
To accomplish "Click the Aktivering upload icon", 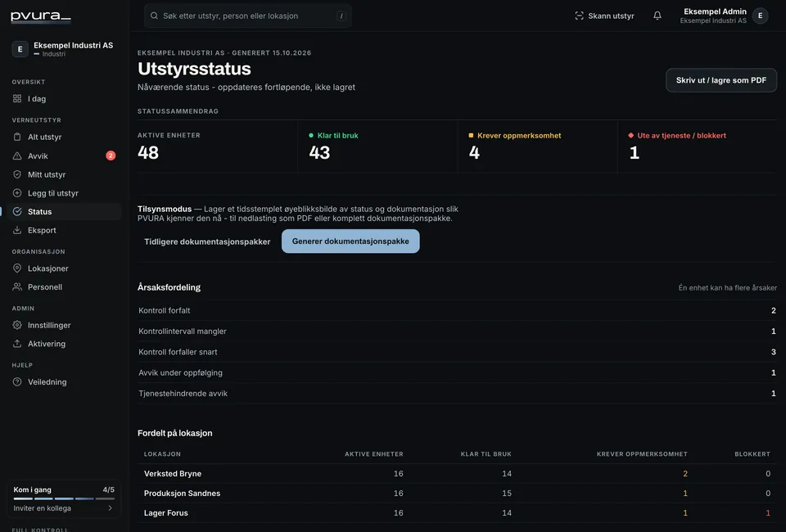I will coord(17,344).
